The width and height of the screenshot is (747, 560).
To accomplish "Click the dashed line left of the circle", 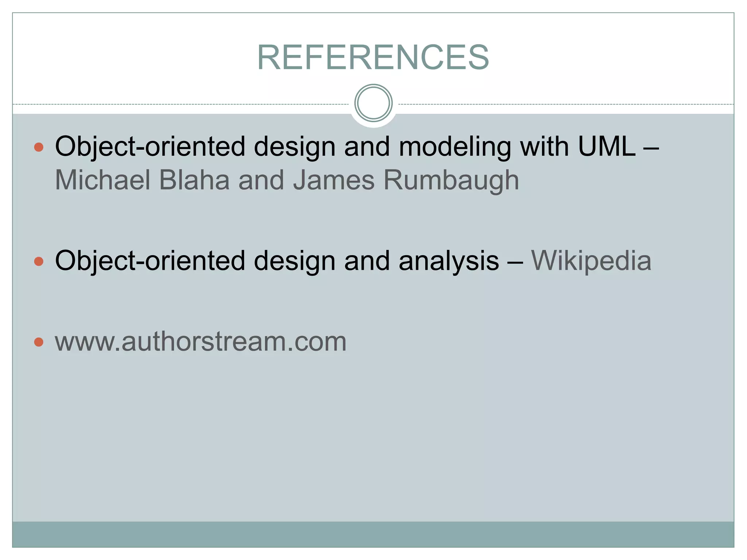I will [x=182, y=104].
